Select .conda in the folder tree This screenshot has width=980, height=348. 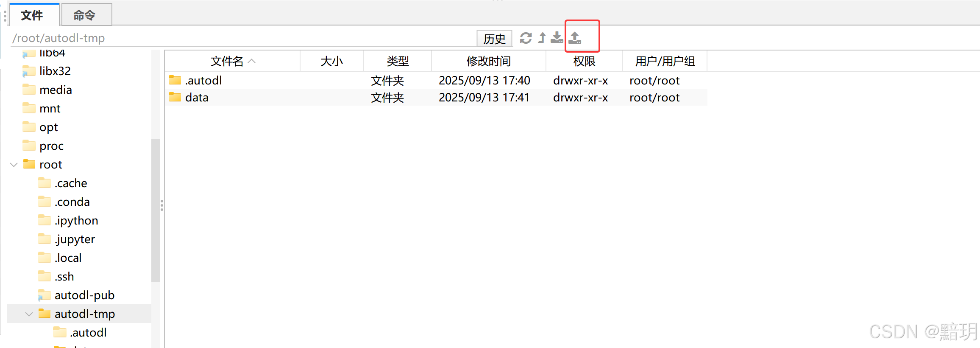tap(72, 202)
